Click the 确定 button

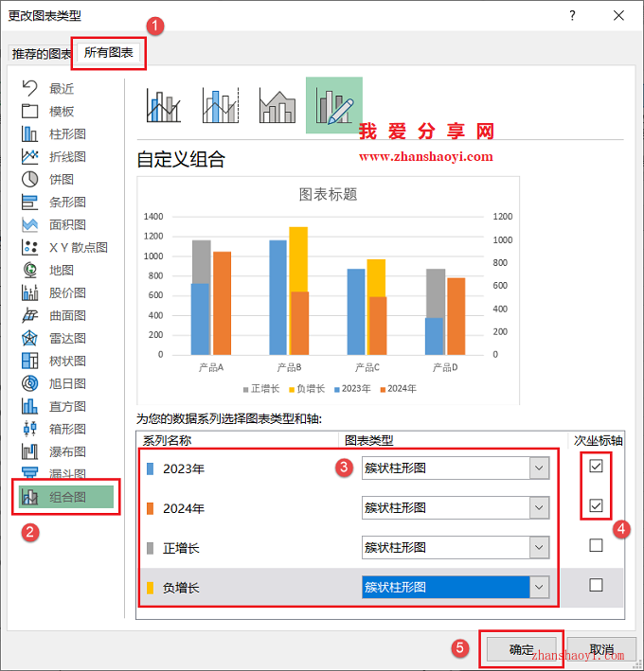(x=521, y=649)
